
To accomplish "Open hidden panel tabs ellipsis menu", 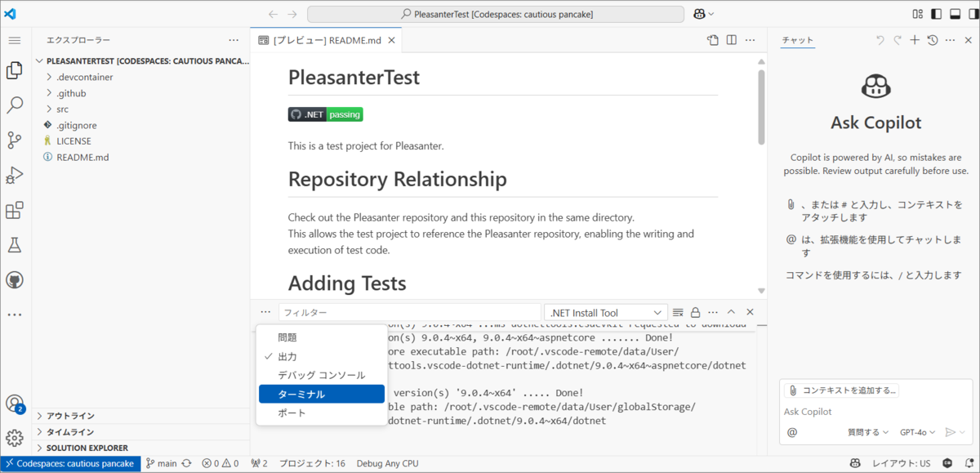I will 265,312.
